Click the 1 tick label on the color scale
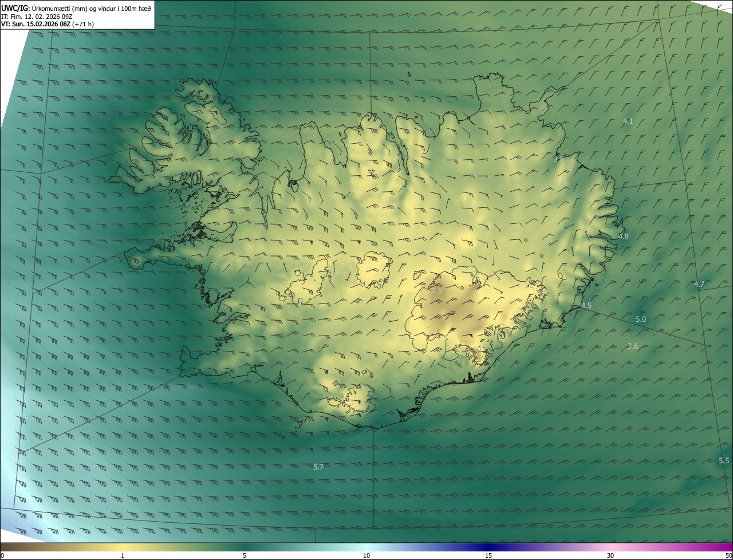 click(123, 555)
